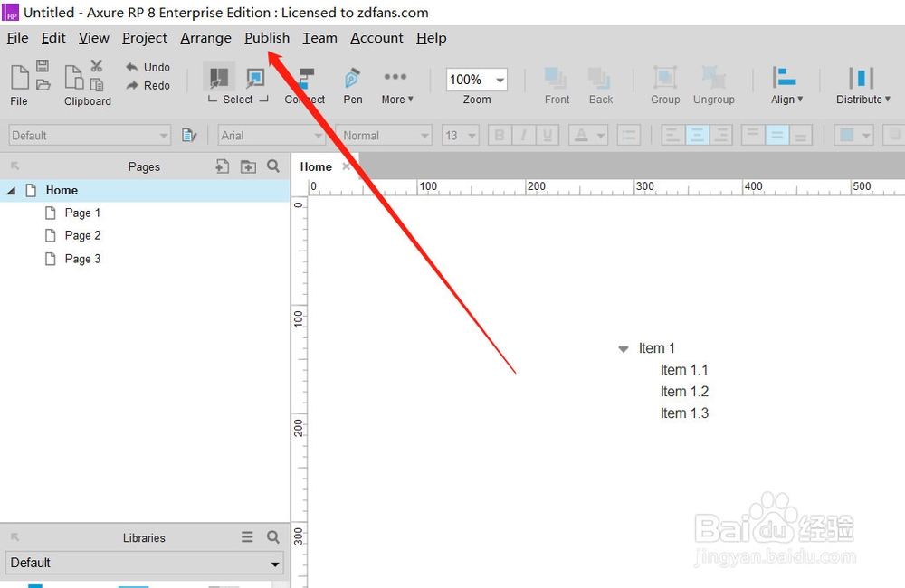The height and width of the screenshot is (588, 905).
Task: Click the Undo button
Action: tap(148, 67)
